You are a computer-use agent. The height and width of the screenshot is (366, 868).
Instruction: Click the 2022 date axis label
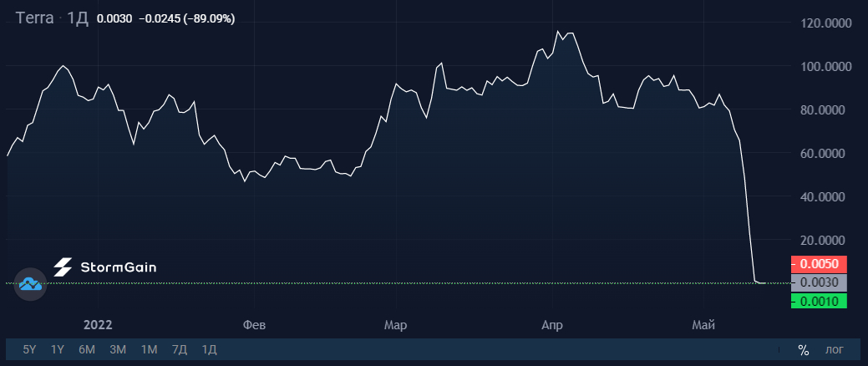[x=98, y=325]
